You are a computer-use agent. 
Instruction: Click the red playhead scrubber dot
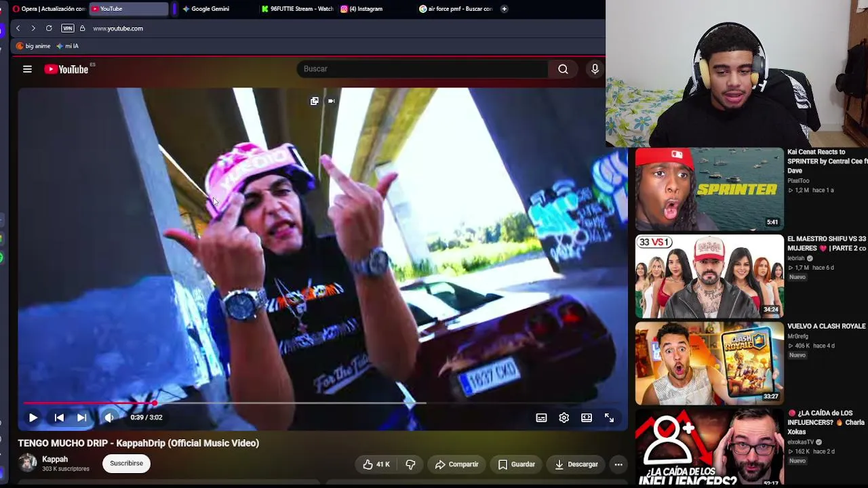coord(155,403)
